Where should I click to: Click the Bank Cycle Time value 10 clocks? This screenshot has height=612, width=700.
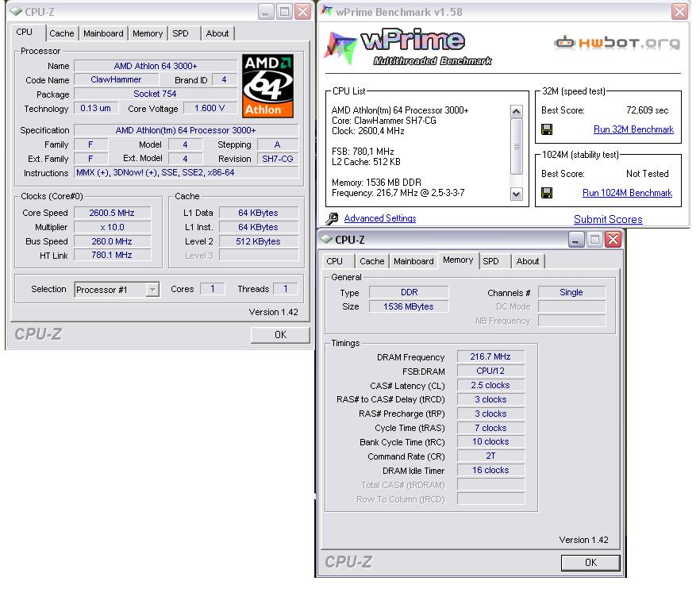[490, 441]
